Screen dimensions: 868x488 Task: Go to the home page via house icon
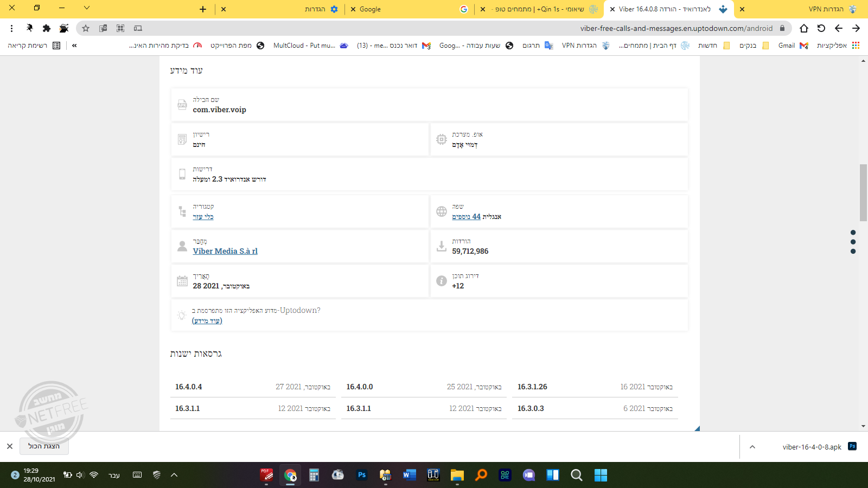pos(804,28)
